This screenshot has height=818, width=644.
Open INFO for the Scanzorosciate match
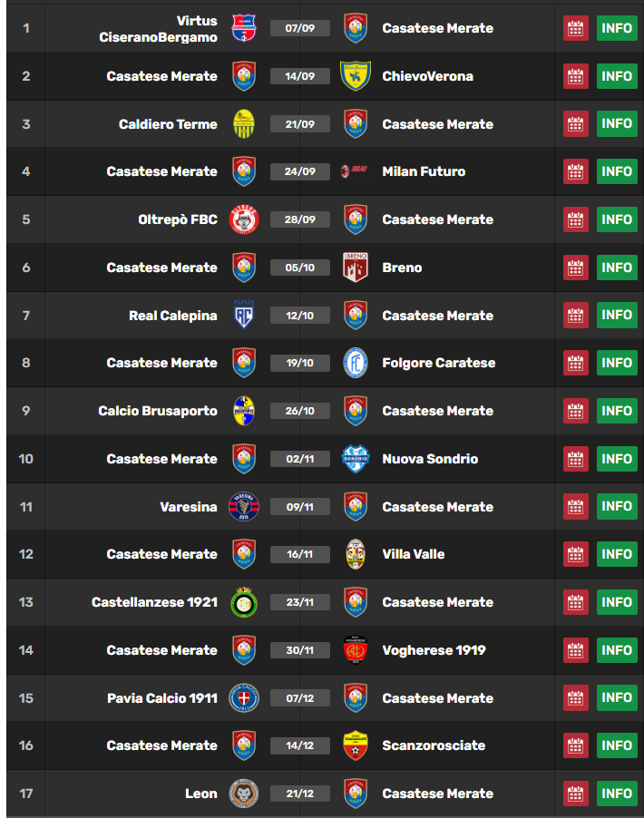(x=617, y=745)
